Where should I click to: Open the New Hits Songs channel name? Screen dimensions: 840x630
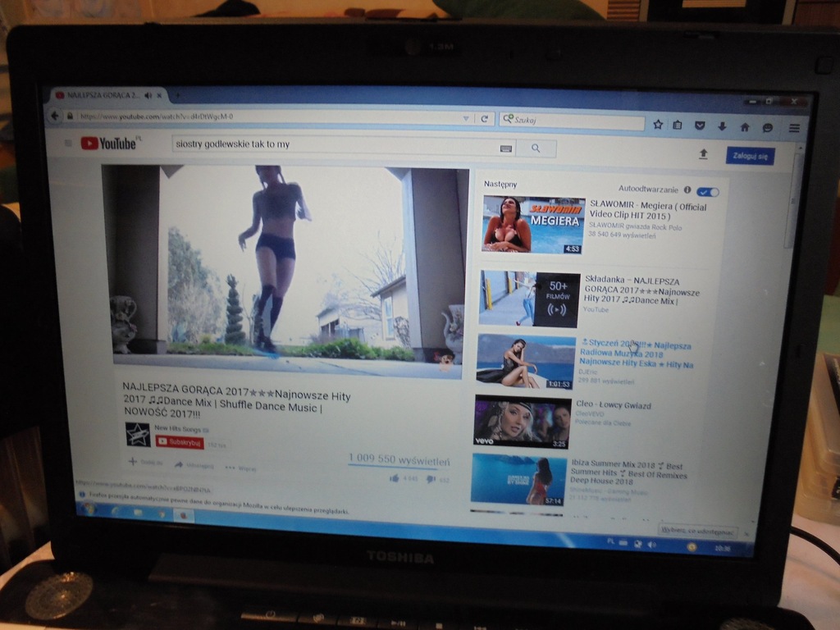point(177,428)
